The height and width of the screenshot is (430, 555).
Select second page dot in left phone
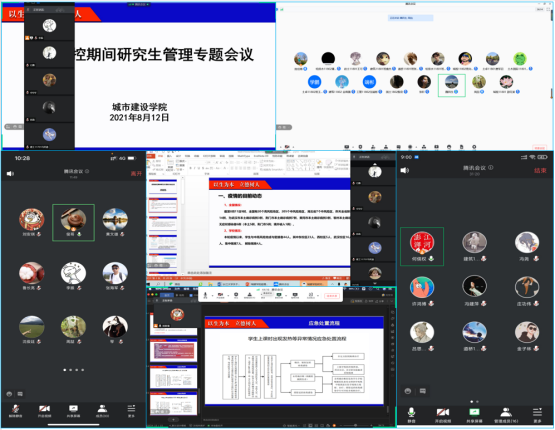click(x=71, y=370)
